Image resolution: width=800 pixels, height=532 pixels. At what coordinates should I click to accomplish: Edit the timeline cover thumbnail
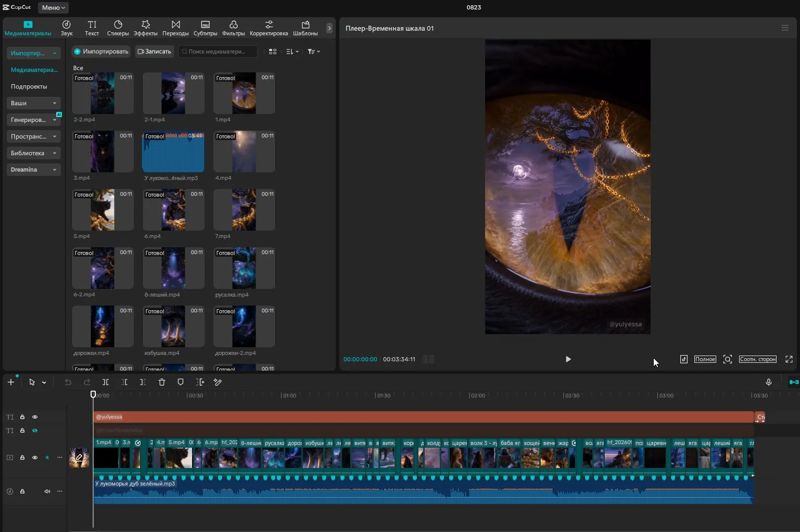tap(79, 458)
